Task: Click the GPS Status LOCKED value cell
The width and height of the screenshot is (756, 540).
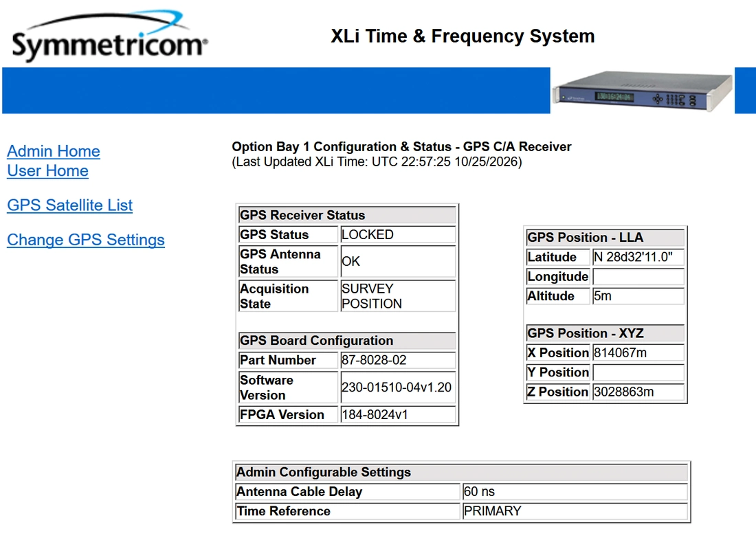Action: click(398, 234)
